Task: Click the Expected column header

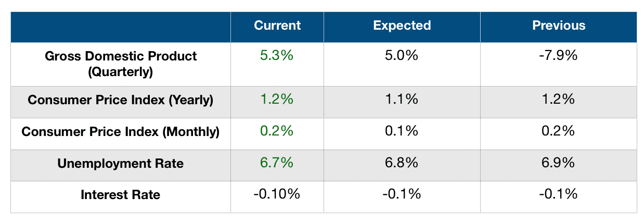Action: [402, 26]
